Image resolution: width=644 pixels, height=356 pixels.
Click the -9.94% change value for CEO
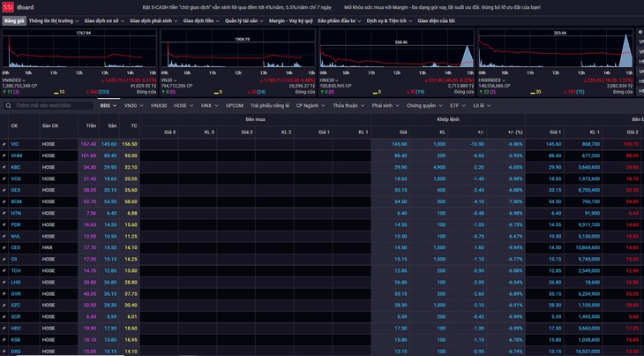pyautogui.click(x=515, y=248)
